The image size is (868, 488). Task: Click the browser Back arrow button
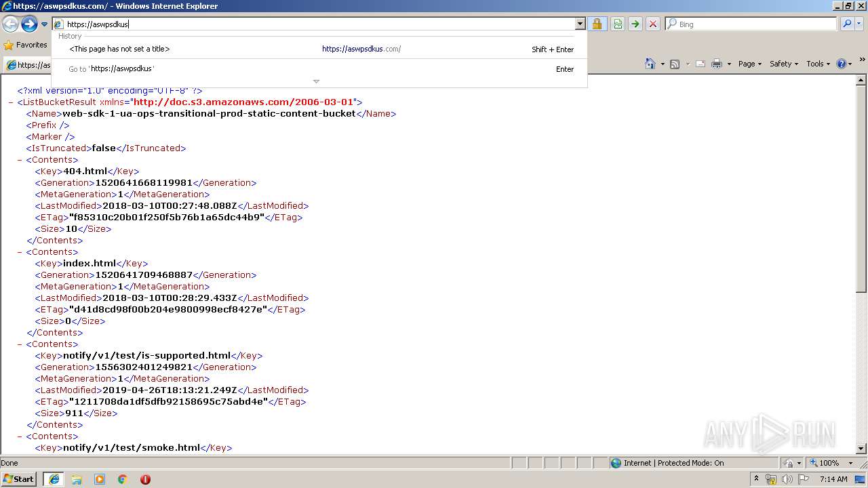(x=10, y=24)
